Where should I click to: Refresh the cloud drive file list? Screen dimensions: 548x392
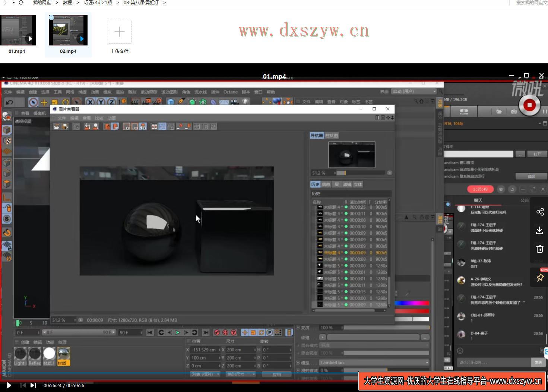[x=21, y=3]
